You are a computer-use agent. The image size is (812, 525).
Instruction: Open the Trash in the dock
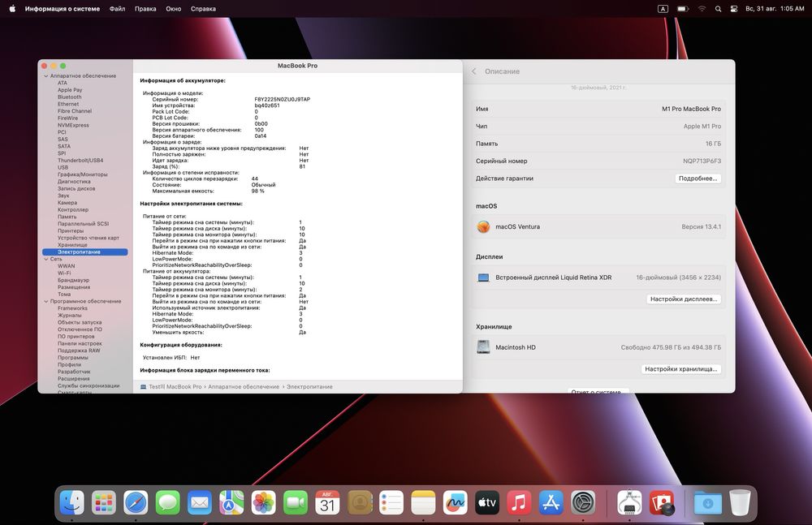click(x=740, y=503)
